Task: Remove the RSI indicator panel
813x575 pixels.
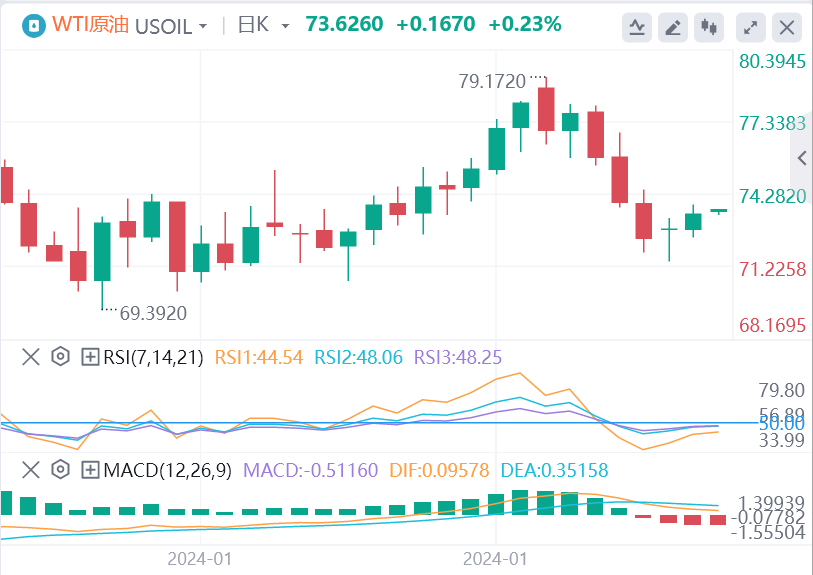Action: click(x=31, y=356)
